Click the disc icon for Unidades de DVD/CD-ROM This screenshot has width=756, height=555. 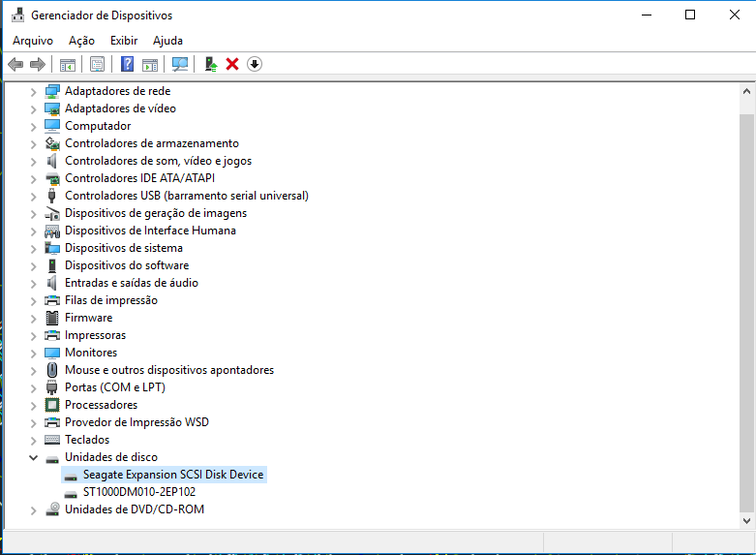52,509
